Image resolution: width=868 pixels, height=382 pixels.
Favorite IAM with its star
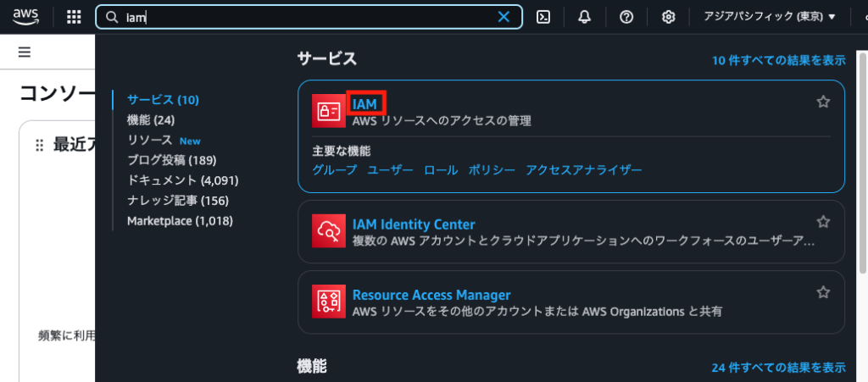tap(823, 102)
